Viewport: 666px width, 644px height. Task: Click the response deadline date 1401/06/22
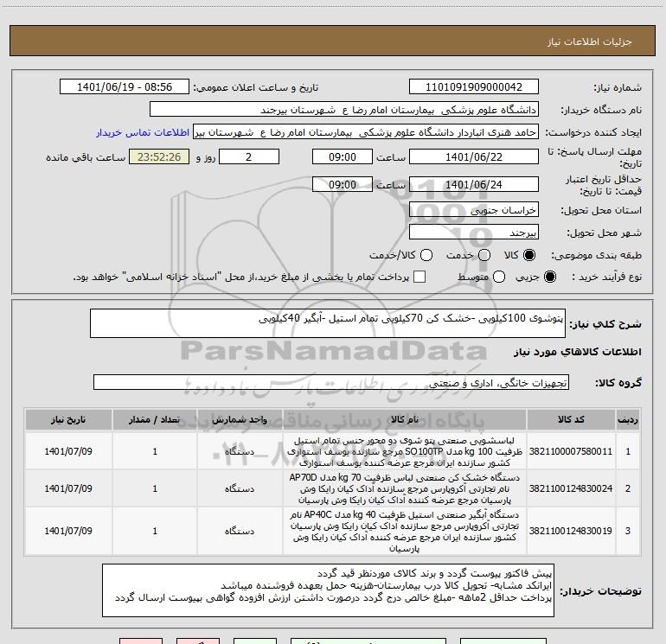click(474, 156)
